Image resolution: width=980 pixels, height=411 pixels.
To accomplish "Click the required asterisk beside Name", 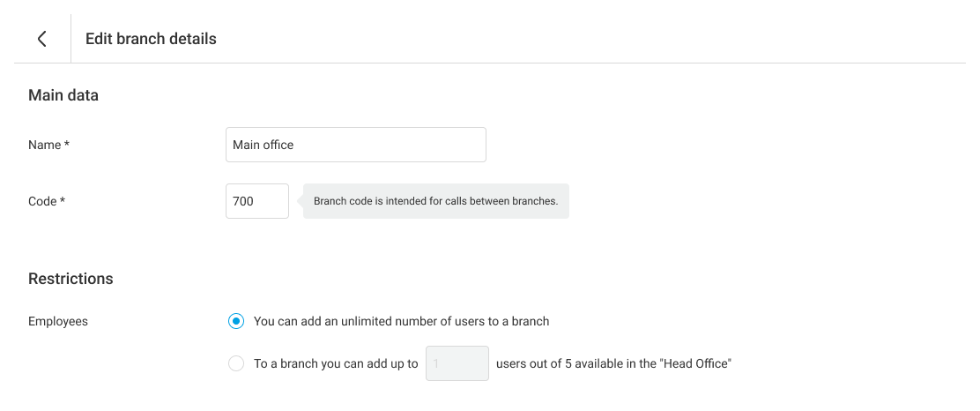I will click(x=67, y=145).
